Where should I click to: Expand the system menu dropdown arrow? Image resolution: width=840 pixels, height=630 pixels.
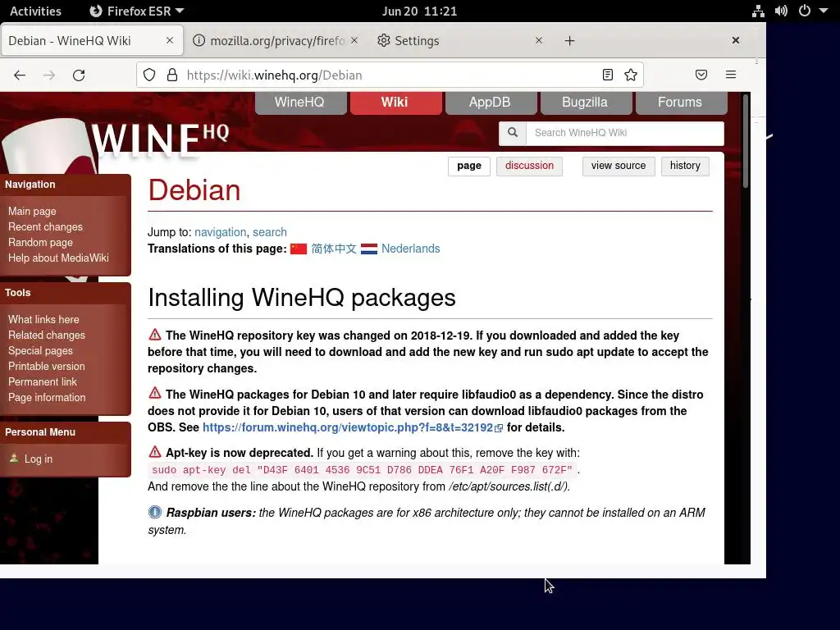point(824,11)
